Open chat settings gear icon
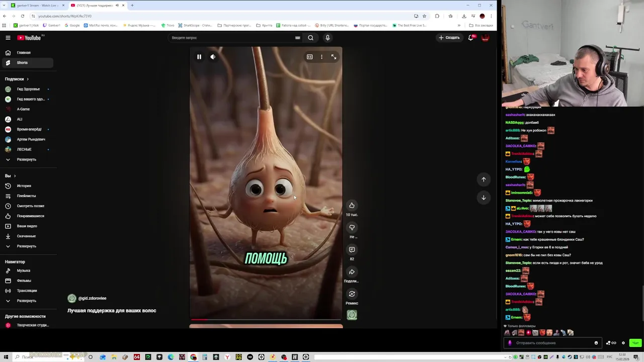The height and width of the screenshot is (362, 644). coord(623,343)
